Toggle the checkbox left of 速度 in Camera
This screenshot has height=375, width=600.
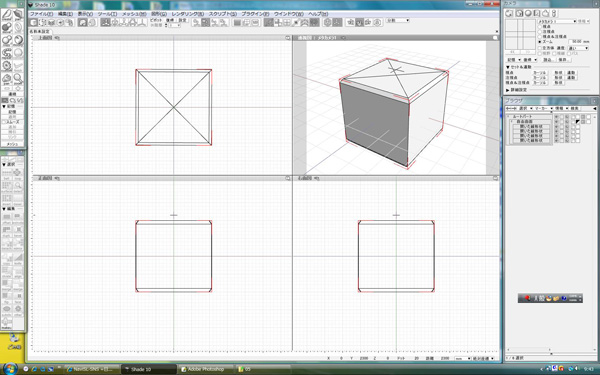(x=540, y=48)
